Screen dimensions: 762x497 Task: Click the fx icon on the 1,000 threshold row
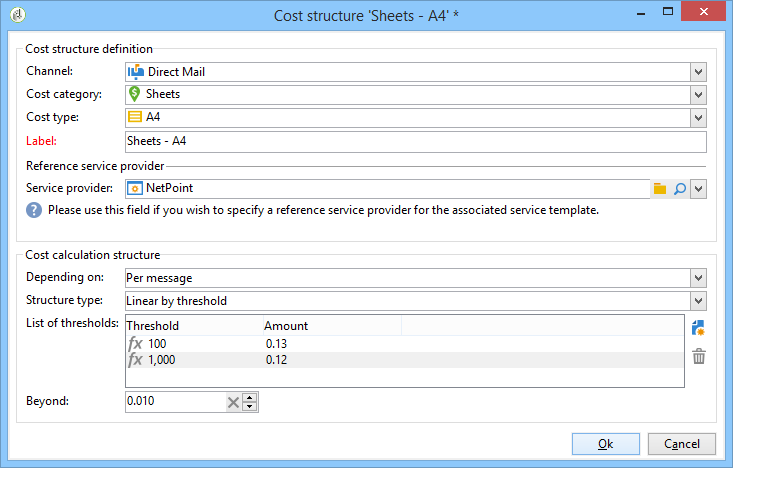point(135,360)
